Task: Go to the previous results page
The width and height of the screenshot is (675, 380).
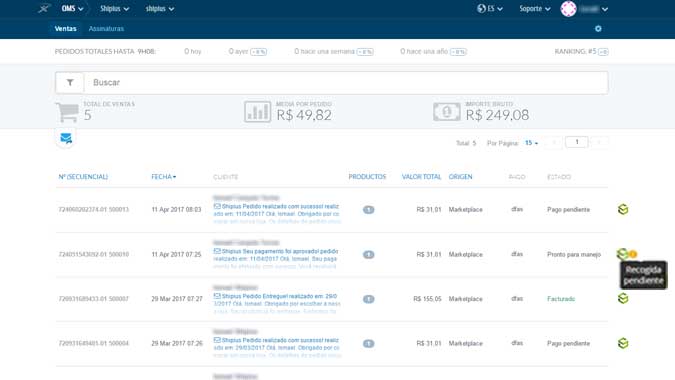Action: 554,142
